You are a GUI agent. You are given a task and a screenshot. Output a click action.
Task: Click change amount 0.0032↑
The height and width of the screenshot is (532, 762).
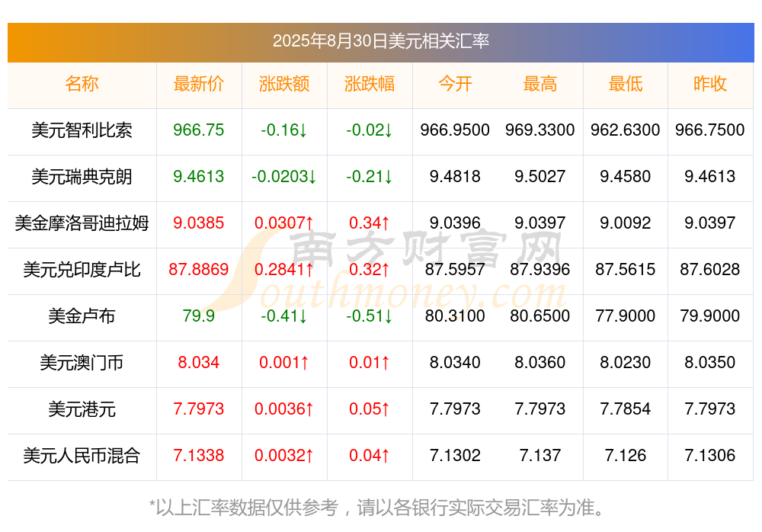tap(283, 456)
